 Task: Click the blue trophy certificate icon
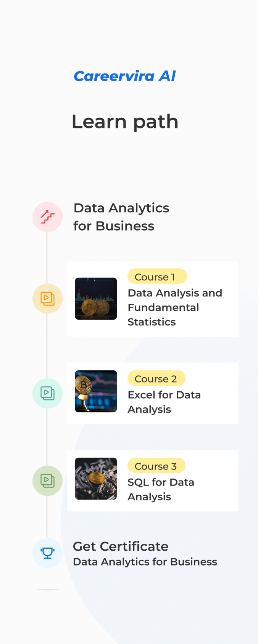47,553
